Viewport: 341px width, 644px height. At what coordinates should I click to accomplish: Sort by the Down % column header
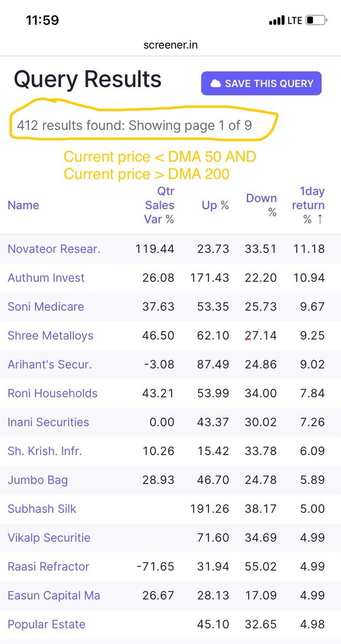[x=262, y=205]
